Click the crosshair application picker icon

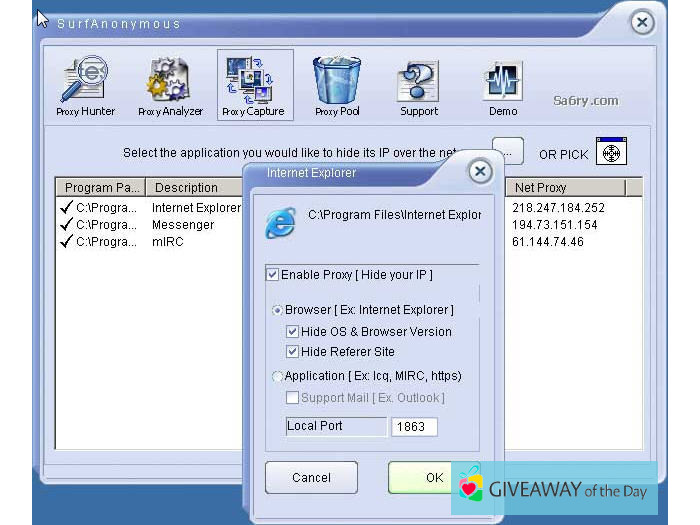611,152
